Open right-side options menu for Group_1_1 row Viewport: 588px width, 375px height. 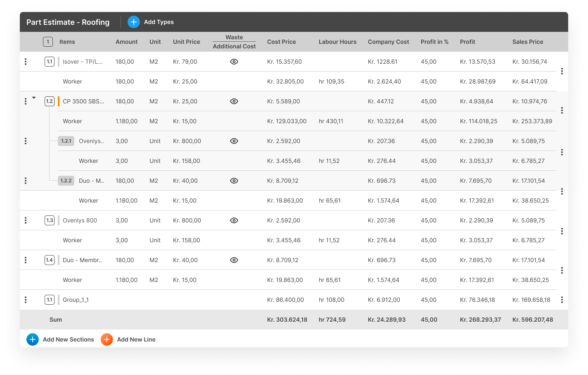tap(562, 300)
